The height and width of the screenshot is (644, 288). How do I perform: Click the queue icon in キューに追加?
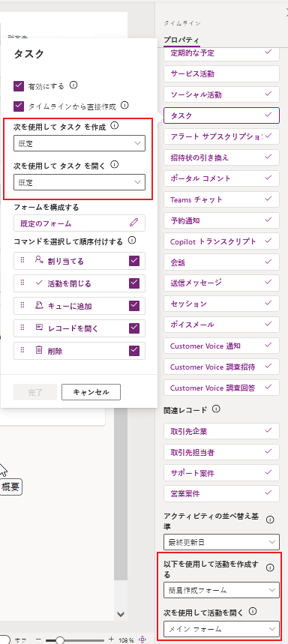40,305
